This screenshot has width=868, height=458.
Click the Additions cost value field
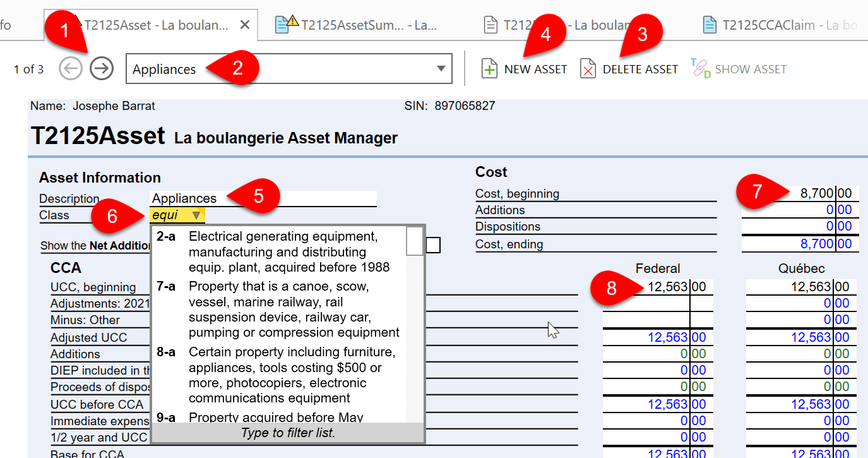coord(800,210)
